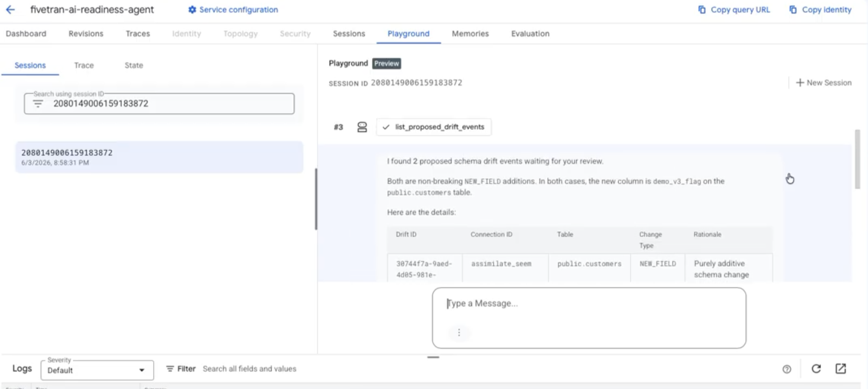Select the Security tab

point(295,34)
